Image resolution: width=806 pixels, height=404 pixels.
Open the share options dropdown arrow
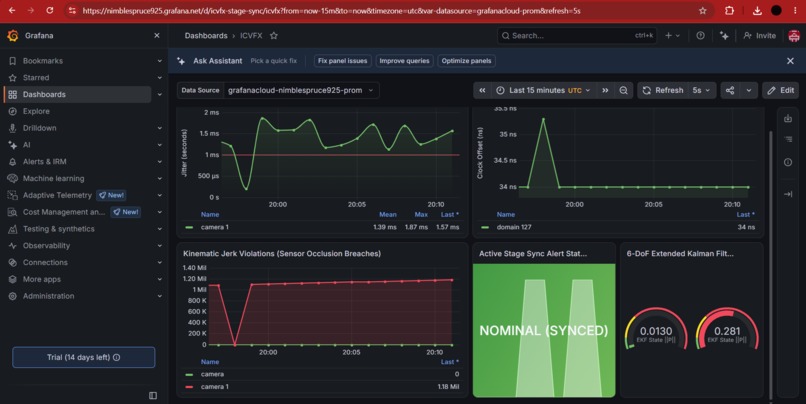[x=748, y=90]
